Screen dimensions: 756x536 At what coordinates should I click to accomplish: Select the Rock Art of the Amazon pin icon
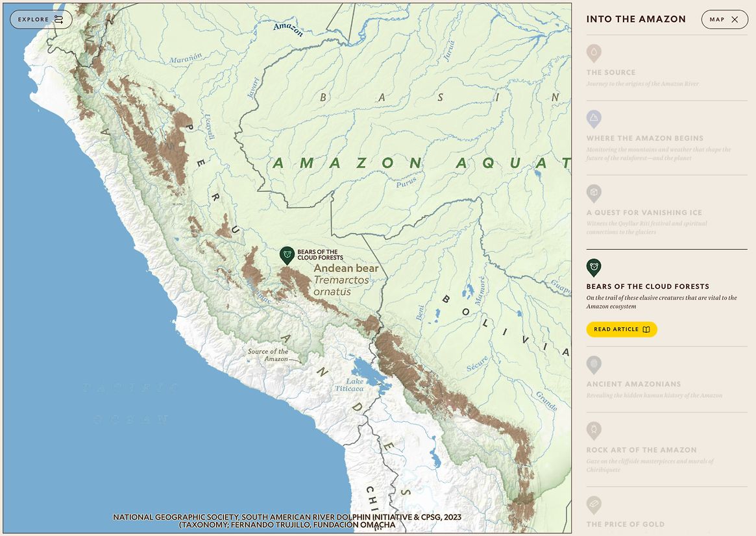tap(593, 430)
